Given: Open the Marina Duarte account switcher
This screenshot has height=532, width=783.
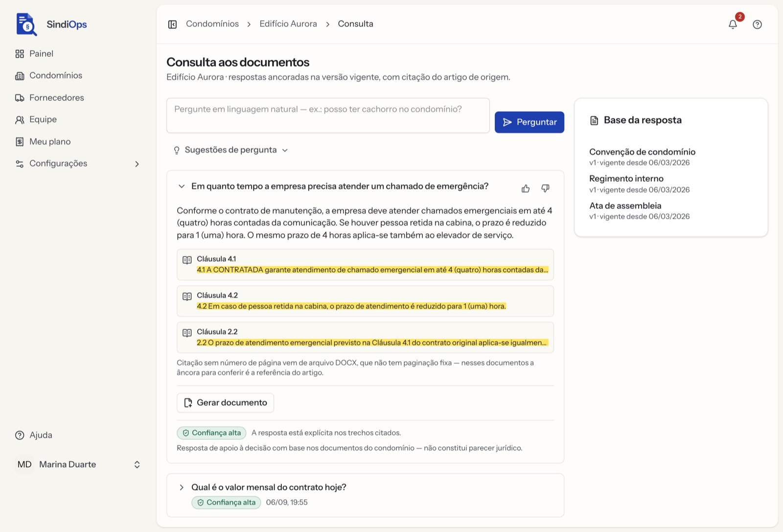Looking at the screenshot, I should tap(78, 464).
